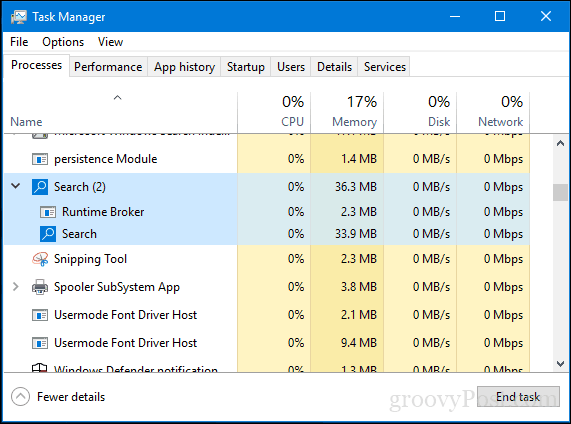Click the Fewer details label
571x424 pixels.
point(71,397)
